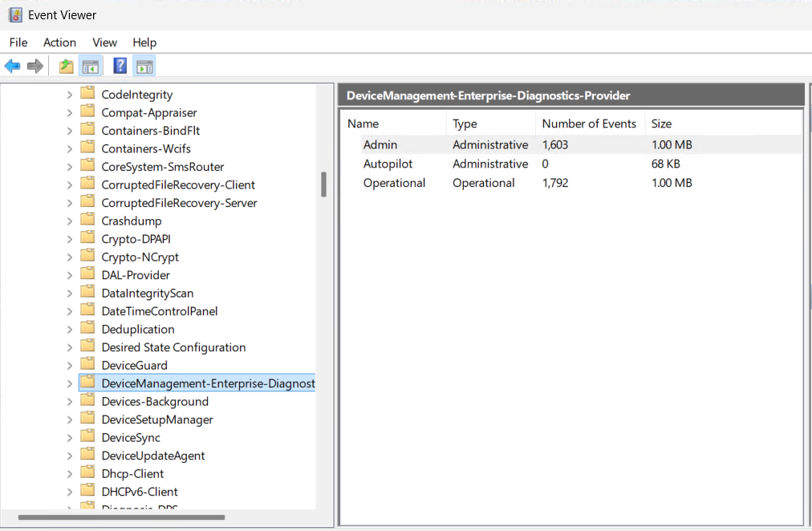Expand the Compat-Appraiser node chevron
This screenshot has height=531, width=812.
pyautogui.click(x=69, y=113)
